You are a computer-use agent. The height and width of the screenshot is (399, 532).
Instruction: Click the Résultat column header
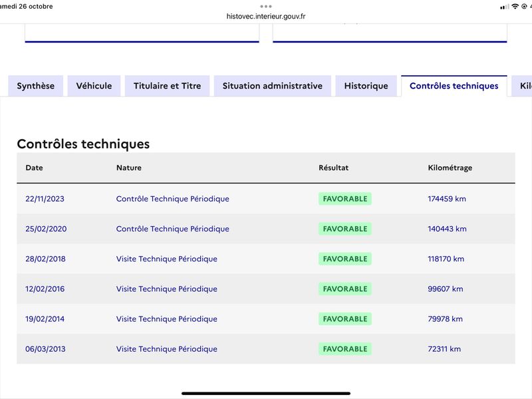coord(334,168)
